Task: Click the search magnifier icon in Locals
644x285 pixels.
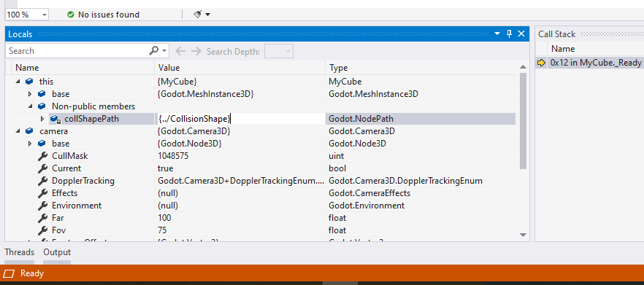Action: pos(154,51)
